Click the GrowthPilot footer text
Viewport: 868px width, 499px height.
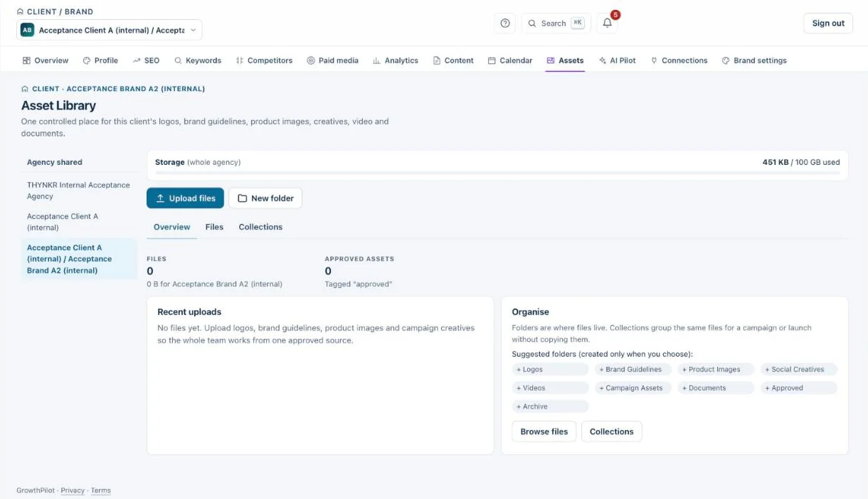tap(36, 490)
